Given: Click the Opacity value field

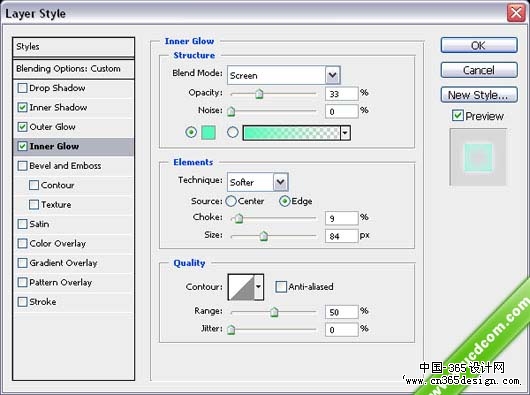Looking at the screenshot, I should pos(341,94).
